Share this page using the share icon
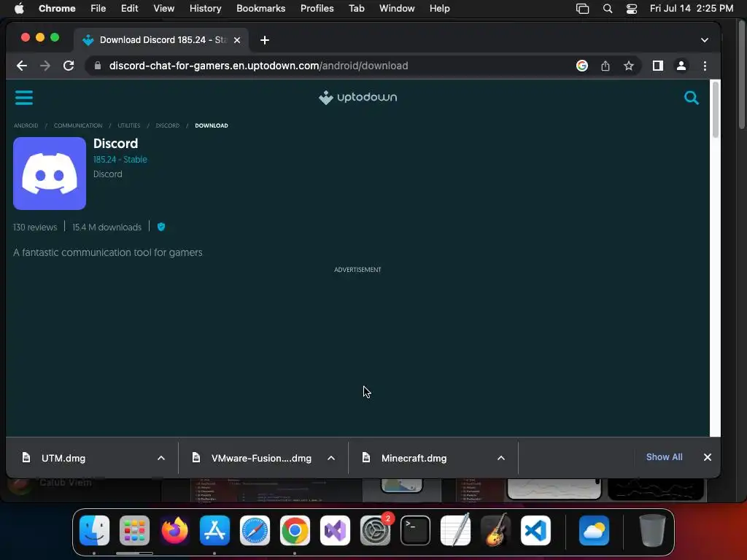The width and height of the screenshot is (747, 560). [605, 66]
